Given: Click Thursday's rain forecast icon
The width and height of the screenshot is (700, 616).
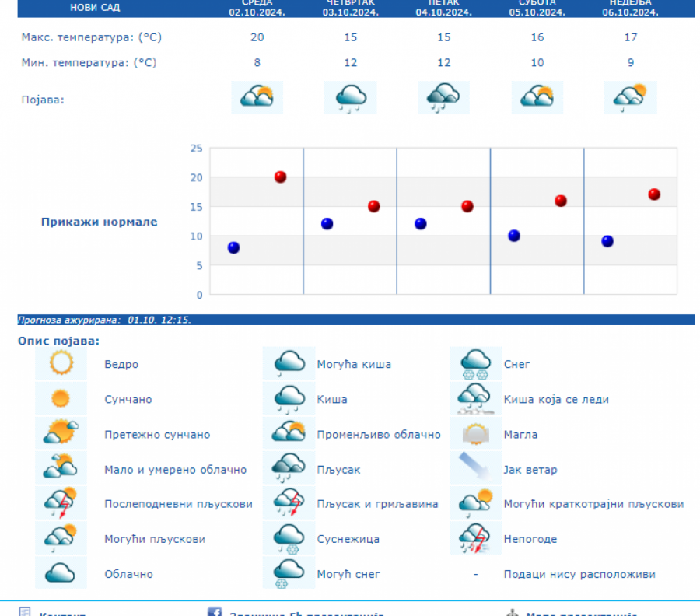Looking at the screenshot, I should point(350,97).
